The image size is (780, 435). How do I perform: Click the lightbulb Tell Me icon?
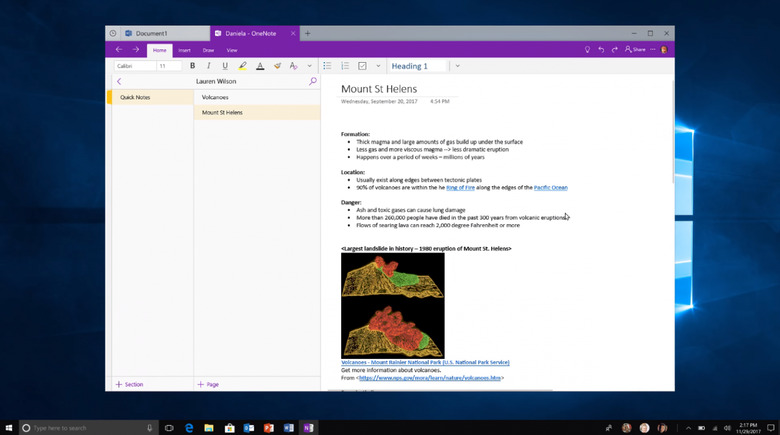[587, 49]
